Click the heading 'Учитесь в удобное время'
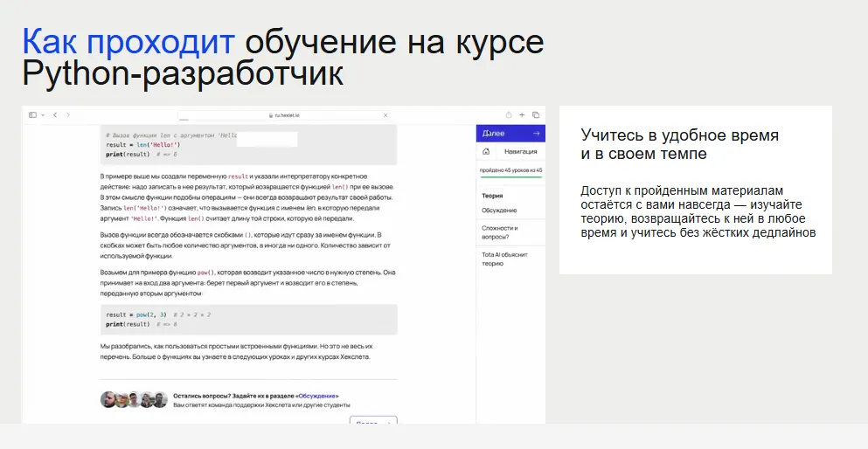 [x=680, y=135]
